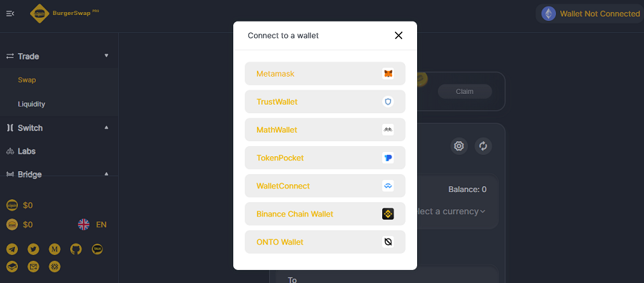Image resolution: width=644 pixels, height=283 pixels.
Task: Switch language via the EN flag
Action: 92,224
